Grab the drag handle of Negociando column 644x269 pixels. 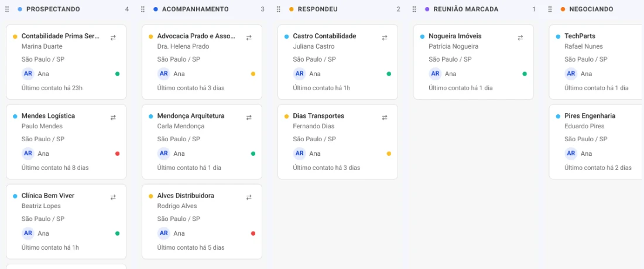coord(550,9)
